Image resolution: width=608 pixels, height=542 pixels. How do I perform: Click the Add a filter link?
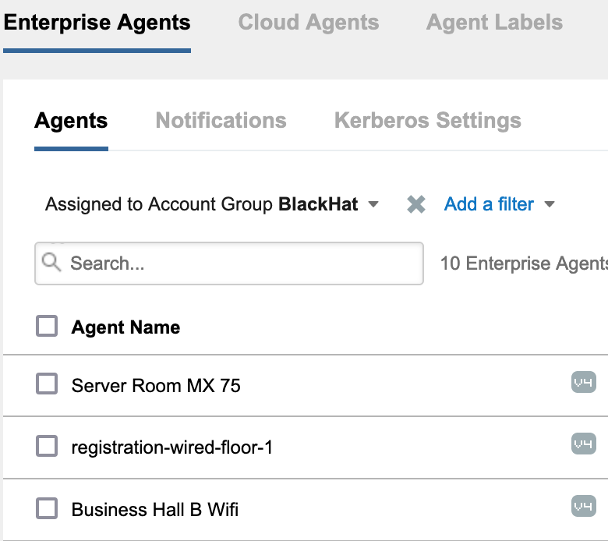click(489, 204)
